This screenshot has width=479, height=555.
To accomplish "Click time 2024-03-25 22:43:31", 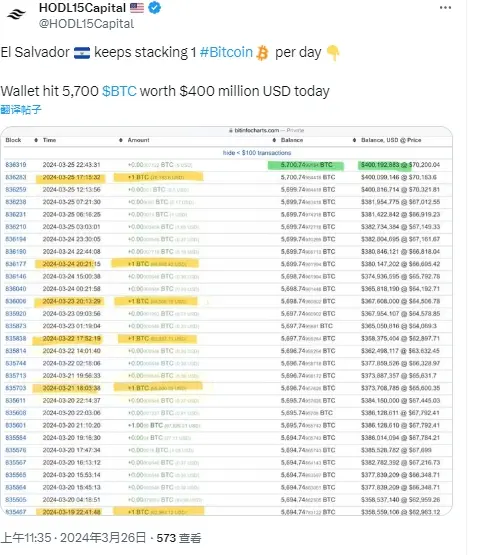I will click(72, 165).
